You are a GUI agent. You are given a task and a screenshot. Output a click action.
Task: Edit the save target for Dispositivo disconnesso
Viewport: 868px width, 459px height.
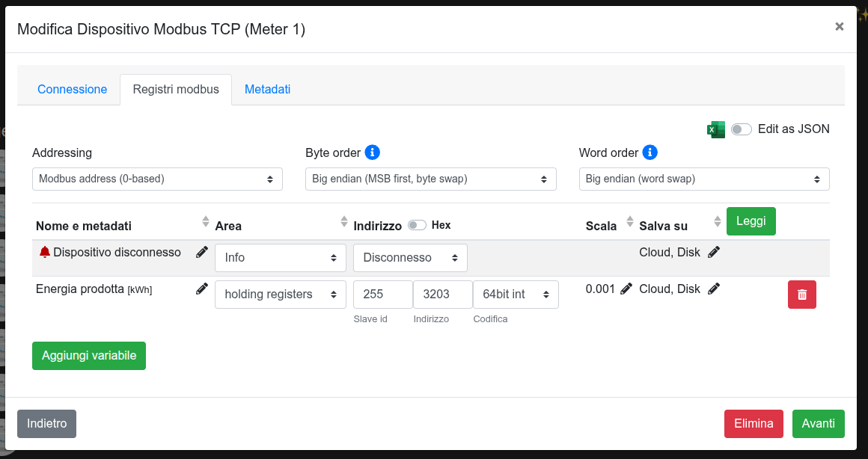[x=714, y=253]
